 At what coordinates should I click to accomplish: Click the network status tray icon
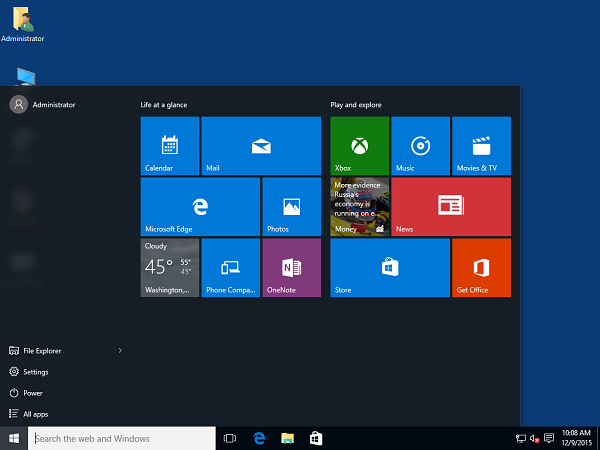coord(520,438)
